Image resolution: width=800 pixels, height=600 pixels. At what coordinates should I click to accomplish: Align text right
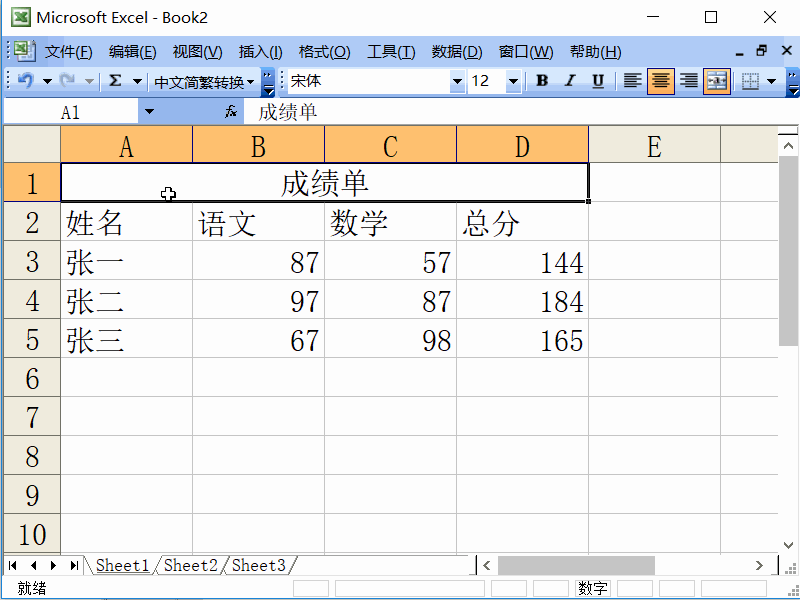[x=689, y=81]
